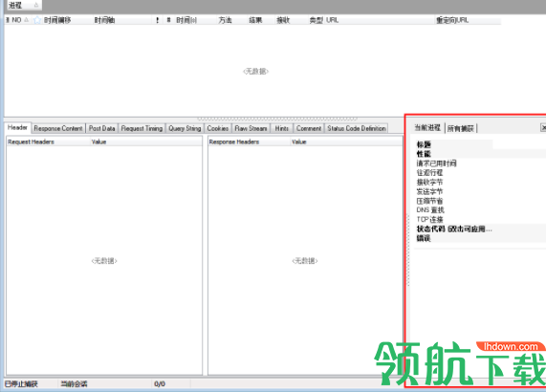Click the 重定向URL column header
The height and width of the screenshot is (392, 546).
pyautogui.click(x=452, y=20)
